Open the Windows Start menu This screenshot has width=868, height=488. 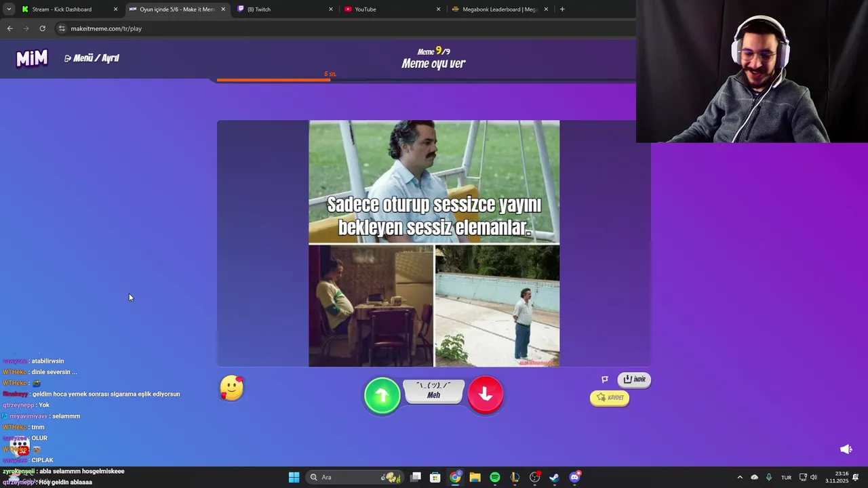(294, 477)
